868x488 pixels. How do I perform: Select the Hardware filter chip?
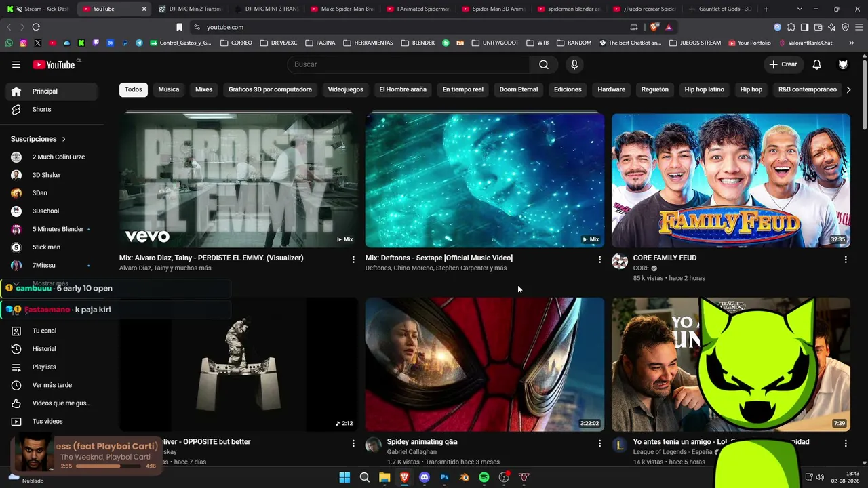pos(611,89)
